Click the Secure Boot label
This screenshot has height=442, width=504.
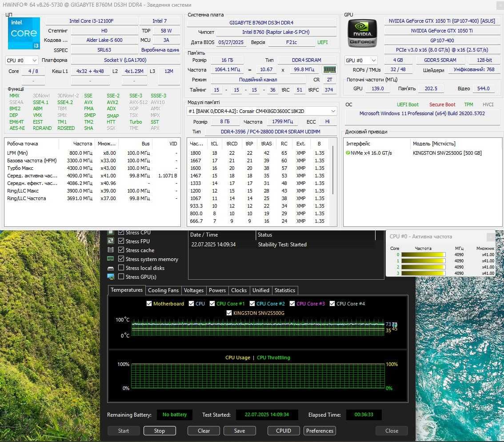tap(442, 104)
